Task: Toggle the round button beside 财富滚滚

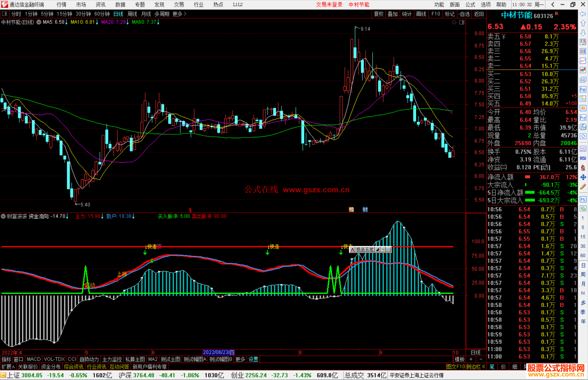Action: click(x=3, y=216)
